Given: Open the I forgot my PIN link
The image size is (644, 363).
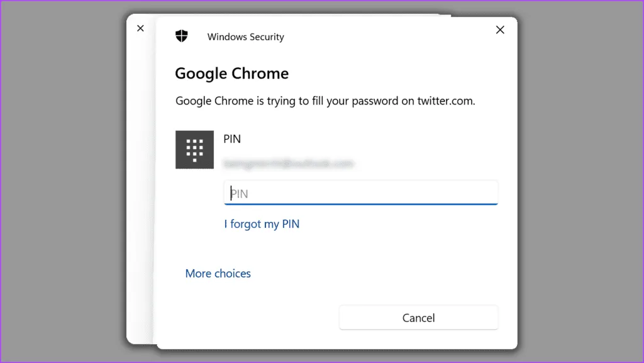Looking at the screenshot, I should 262,224.
